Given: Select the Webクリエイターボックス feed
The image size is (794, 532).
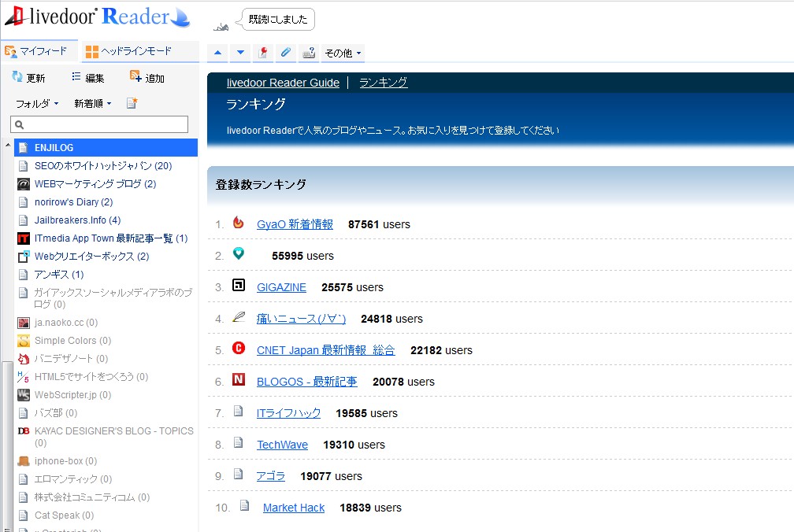Looking at the screenshot, I should [91, 257].
